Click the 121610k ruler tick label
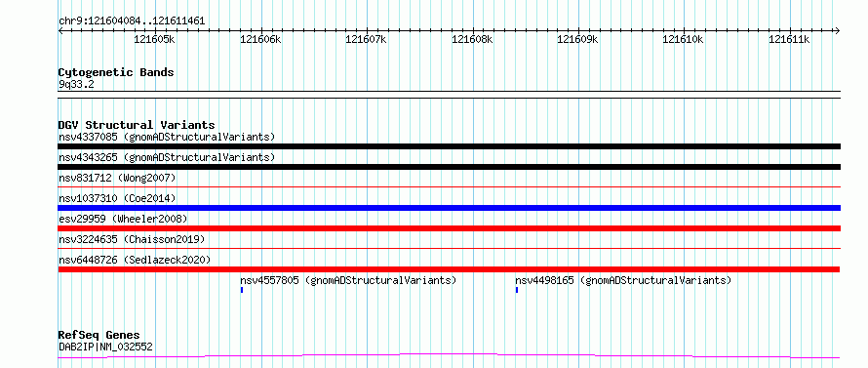Image resolution: width=868 pixels, height=368 pixels. pos(683,39)
